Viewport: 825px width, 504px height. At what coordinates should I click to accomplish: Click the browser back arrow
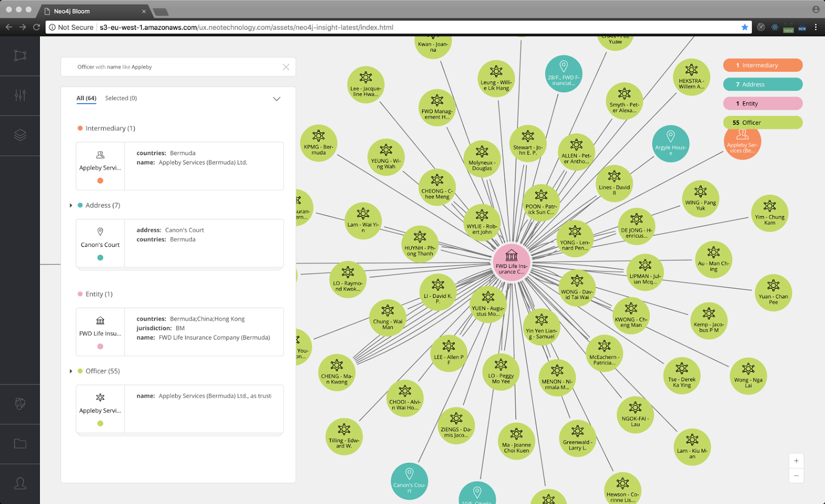(x=9, y=27)
